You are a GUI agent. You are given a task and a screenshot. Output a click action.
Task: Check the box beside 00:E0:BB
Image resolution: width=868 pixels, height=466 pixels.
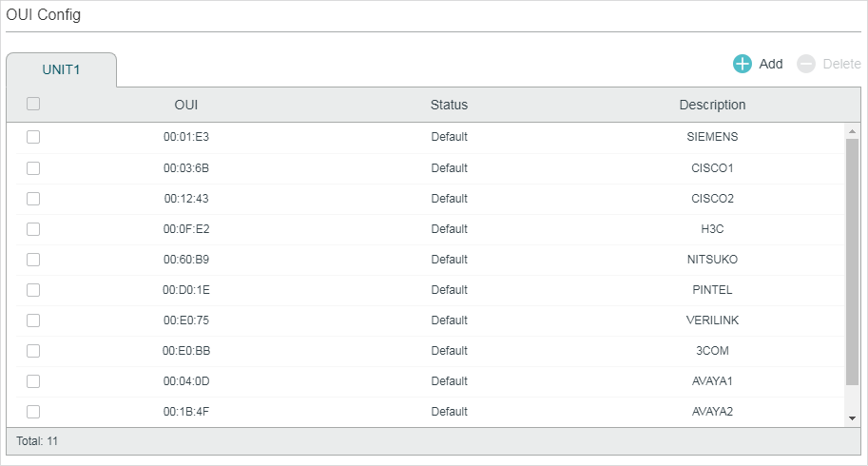click(x=33, y=351)
